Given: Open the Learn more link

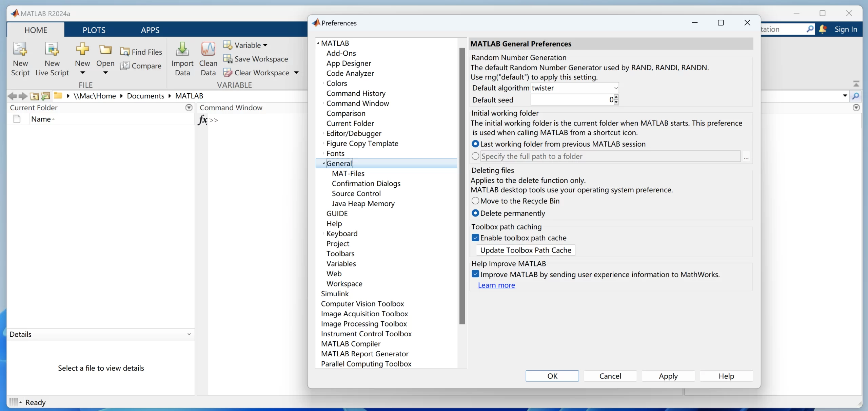Looking at the screenshot, I should click(496, 285).
